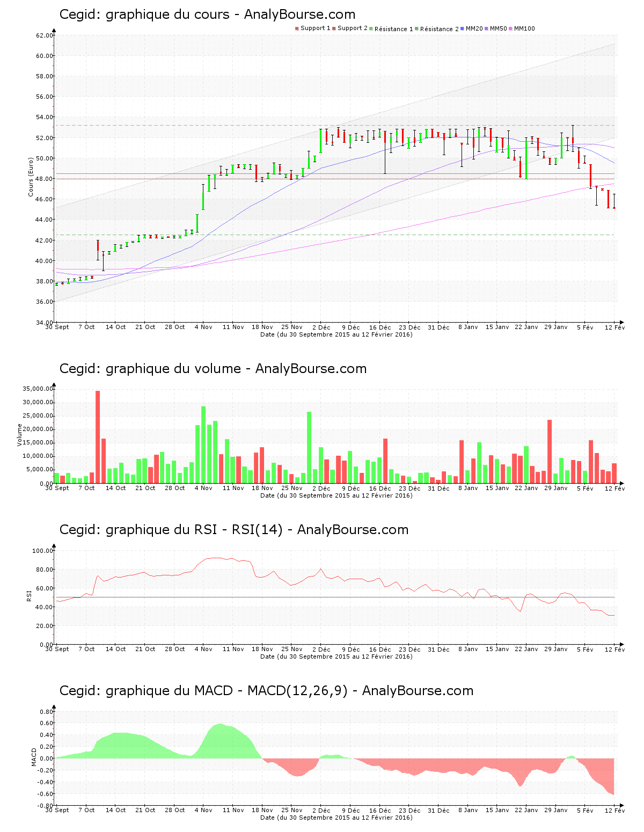Click "2 Déc" on the price chart axis
This screenshot has height=832, width=644.
click(x=321, y=327)
